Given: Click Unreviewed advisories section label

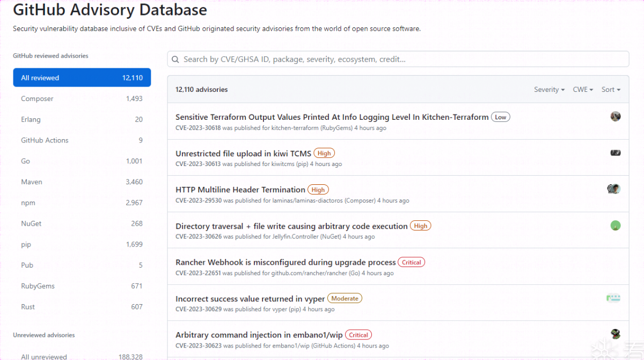Looking at the screenshot, I should [x=44, y=335].
